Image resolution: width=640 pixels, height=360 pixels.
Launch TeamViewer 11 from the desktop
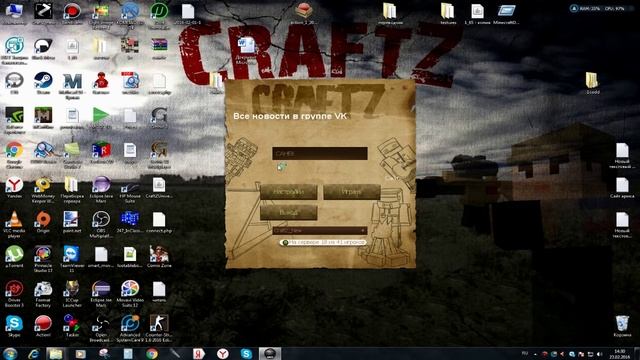click(72, 259)
